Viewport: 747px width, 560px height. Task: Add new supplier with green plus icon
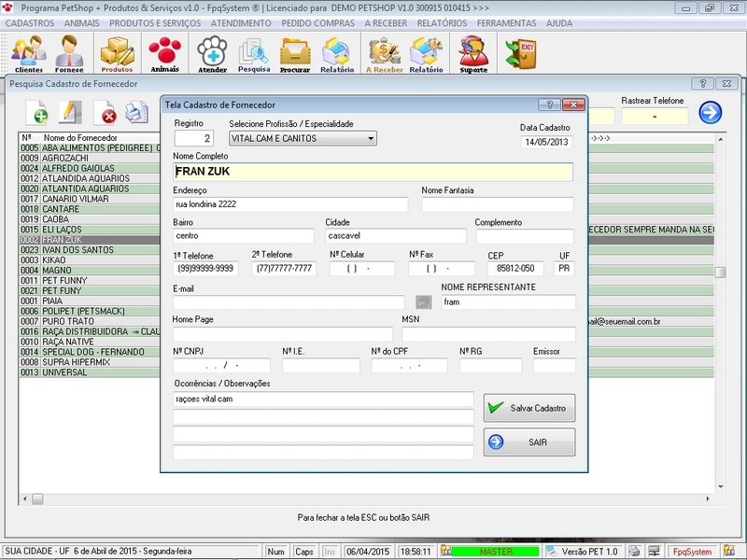(x=38, y=113)
